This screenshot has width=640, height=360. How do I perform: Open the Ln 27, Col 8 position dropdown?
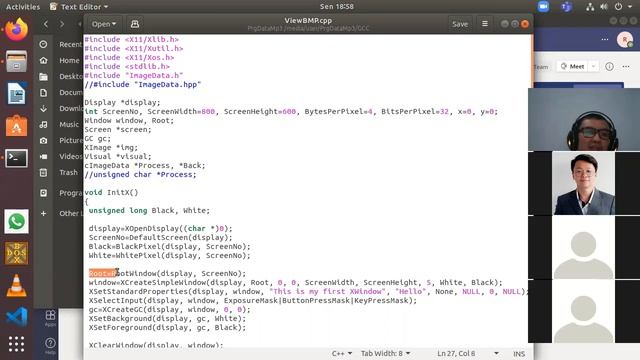(x=467, y=353)
